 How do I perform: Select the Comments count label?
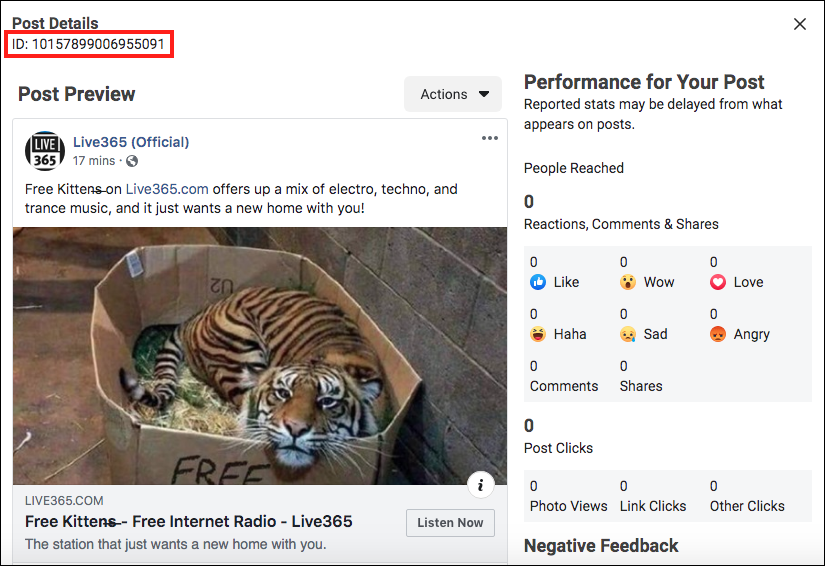click(x=564, y=386)
